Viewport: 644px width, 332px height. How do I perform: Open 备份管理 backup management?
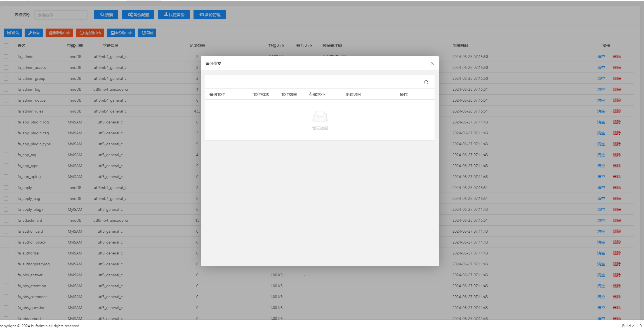click(x=210, y=15)
